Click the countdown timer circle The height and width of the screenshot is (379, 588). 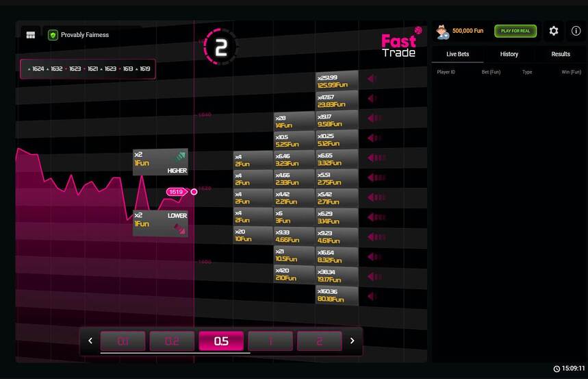(x=220, y=47)
